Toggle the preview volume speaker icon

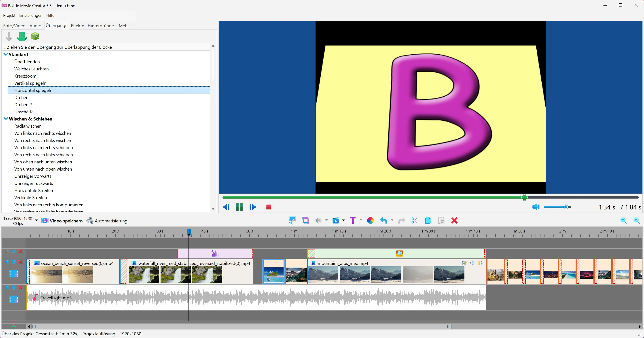(536, 207)
